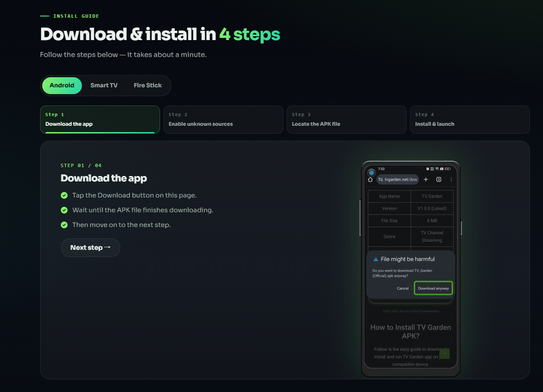Viewport: 543px width, 392px height.
Task: Click the green check beside Tap the Download button
Action: click(x=64, y=195)
